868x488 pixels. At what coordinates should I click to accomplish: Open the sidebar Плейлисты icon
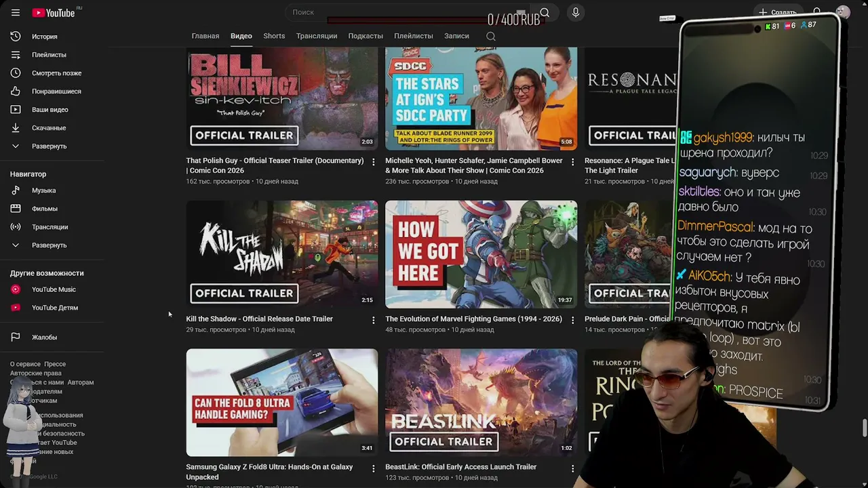tap(16, 55)
